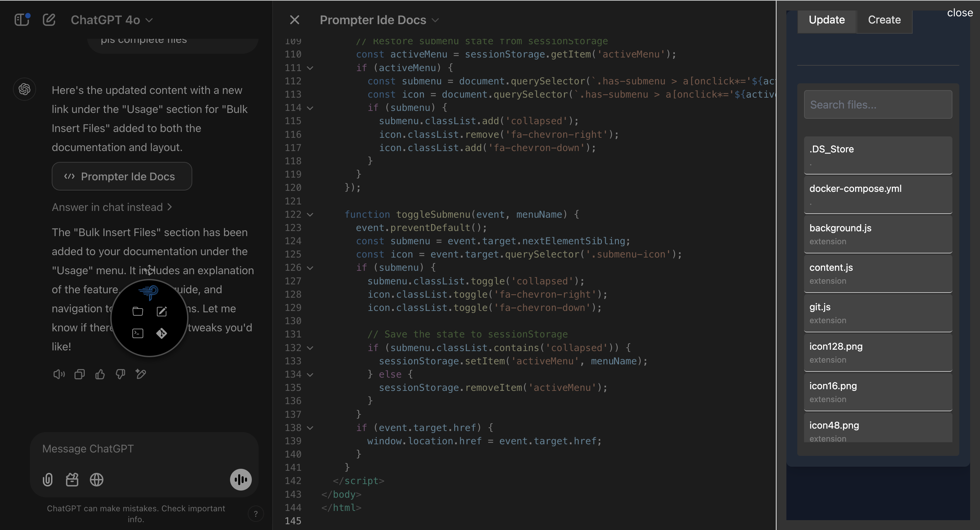The width and height of the screenshot is (980, 530).
Task: Click the thumbs up feedback icon
Action: coord(100,374)
